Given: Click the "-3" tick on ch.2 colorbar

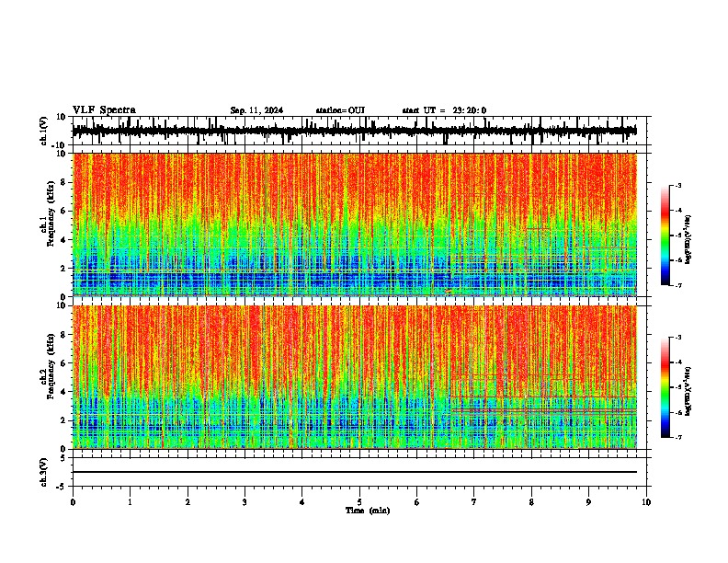Looking at the screenshot, I should click(x=678, y=338).
